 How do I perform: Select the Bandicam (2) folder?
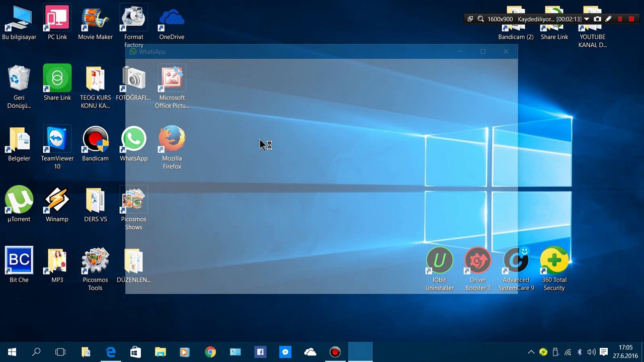516,23
